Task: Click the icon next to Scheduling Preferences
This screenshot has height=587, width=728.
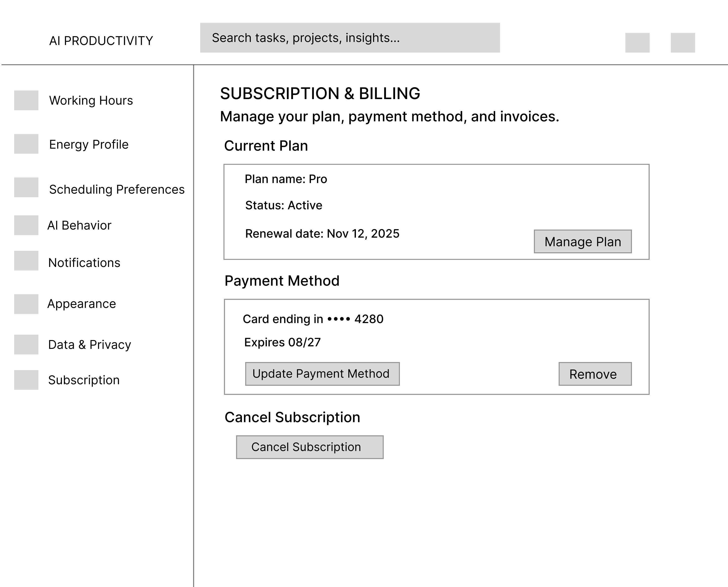Action: click(x=26, y=187)
